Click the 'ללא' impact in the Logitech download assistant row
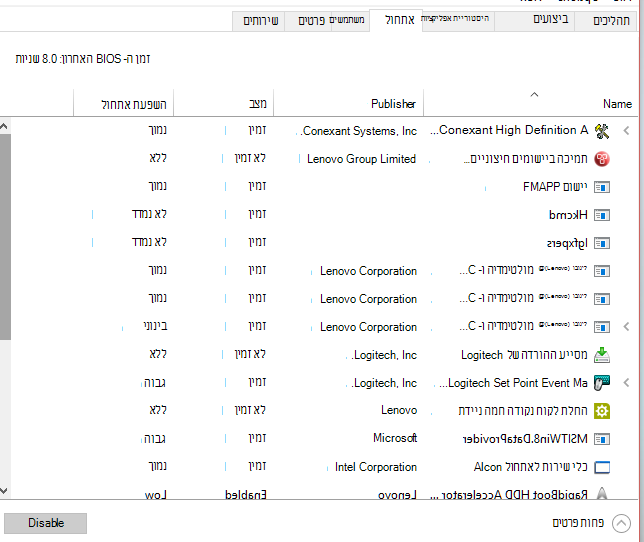Viewport: 644px width, 542px height. [x=158, y=354]
